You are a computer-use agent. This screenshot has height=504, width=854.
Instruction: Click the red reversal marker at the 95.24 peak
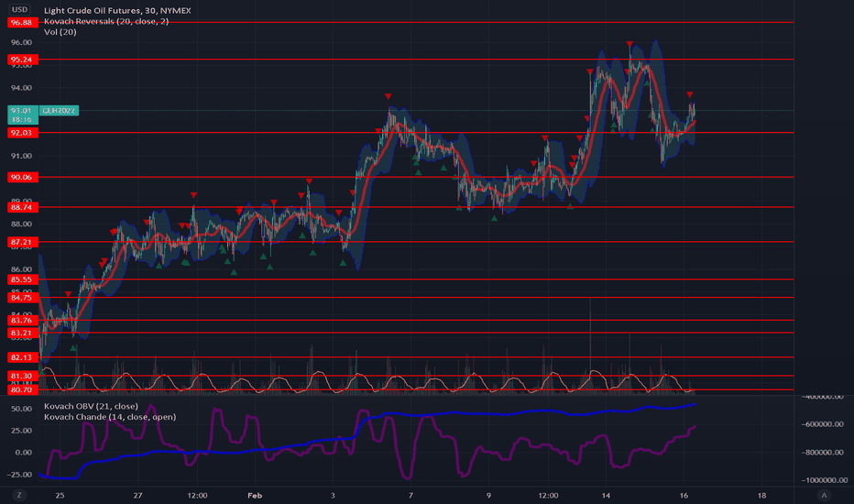tap(630, 44)
